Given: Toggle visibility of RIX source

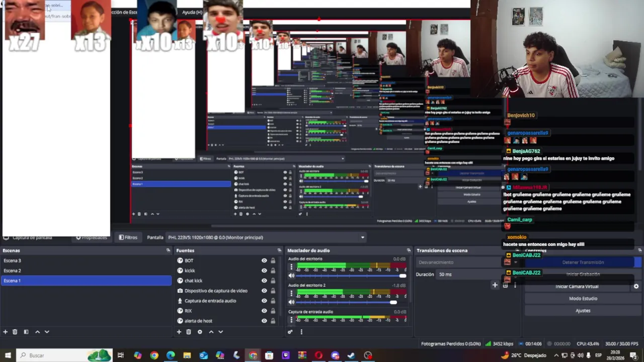Looking at the screenshot, I should coord(264,311).
